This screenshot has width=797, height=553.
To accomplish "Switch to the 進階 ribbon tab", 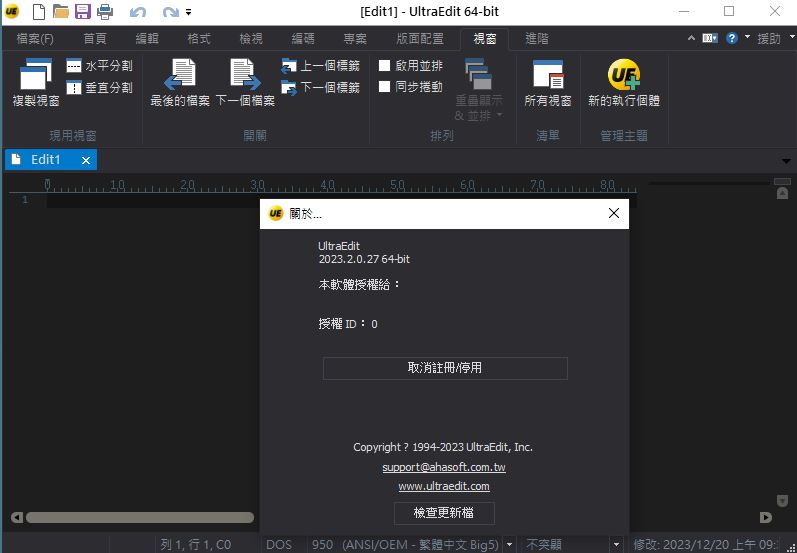I will 537,39.
